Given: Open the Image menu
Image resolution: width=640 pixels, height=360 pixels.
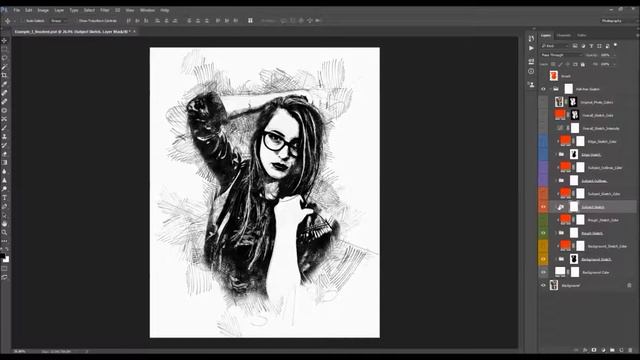Looking at the screenshot, I should coord(43,10).
